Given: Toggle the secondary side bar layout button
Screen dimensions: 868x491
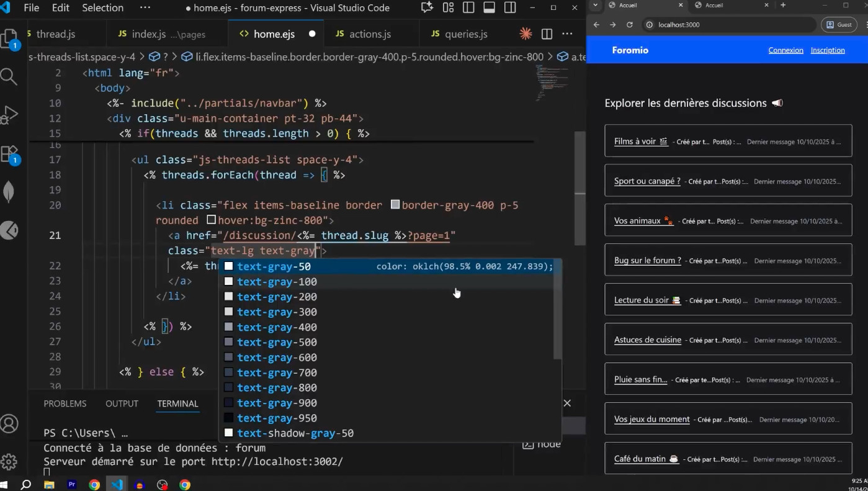Looking at the screenshot, I should (509, 7).
